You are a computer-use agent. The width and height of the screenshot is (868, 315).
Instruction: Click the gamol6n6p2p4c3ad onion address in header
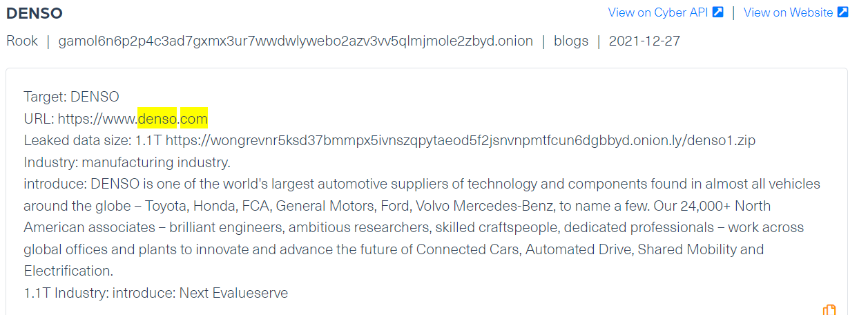(296, 41)
